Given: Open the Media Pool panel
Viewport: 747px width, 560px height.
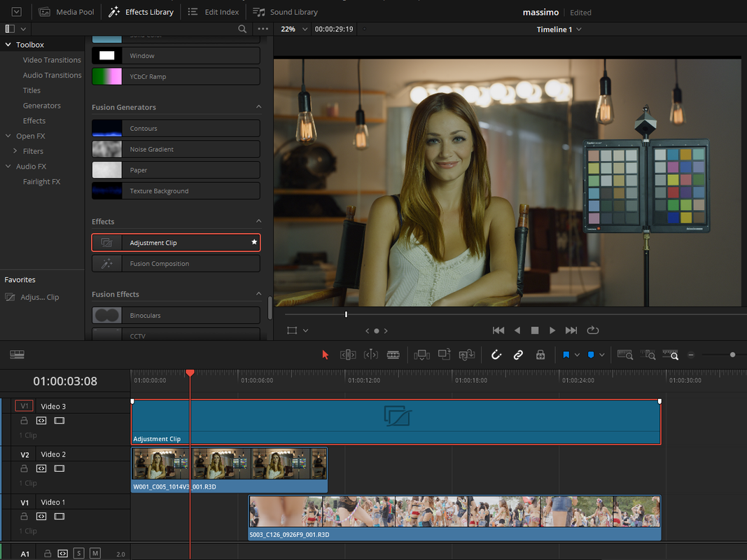Looking at the screenshot, I should pos(67,12).
